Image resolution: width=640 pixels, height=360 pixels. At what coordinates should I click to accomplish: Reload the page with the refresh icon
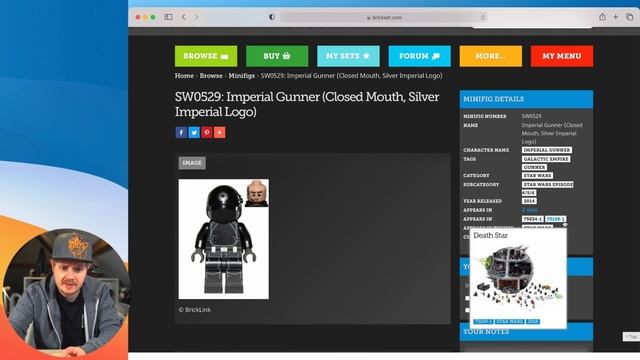[x=483, y=17]
